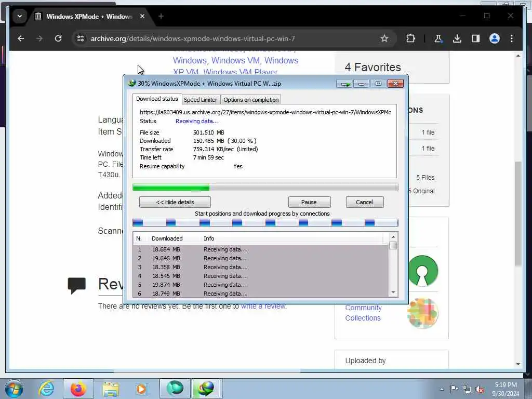532x399 pixels.
Task: Cancel the download
Action: (x=364, y=202)
